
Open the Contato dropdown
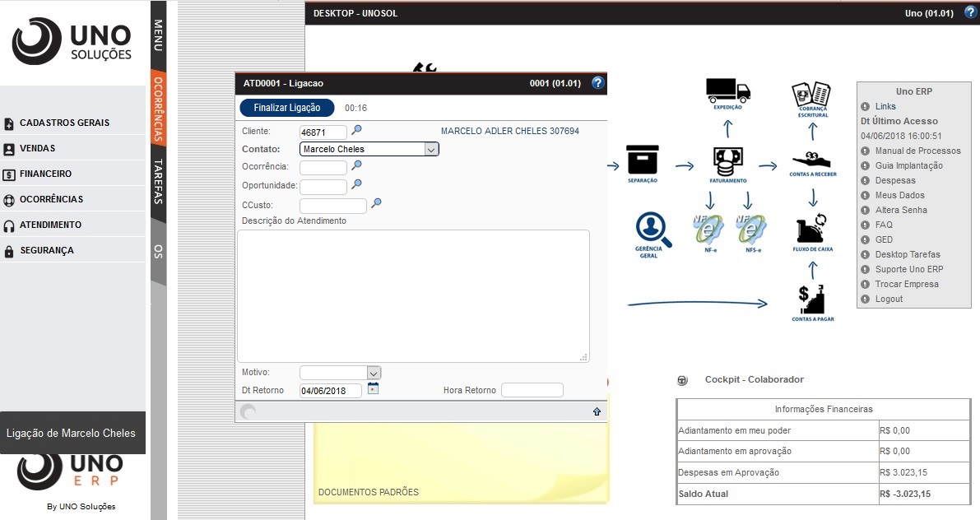432,148
